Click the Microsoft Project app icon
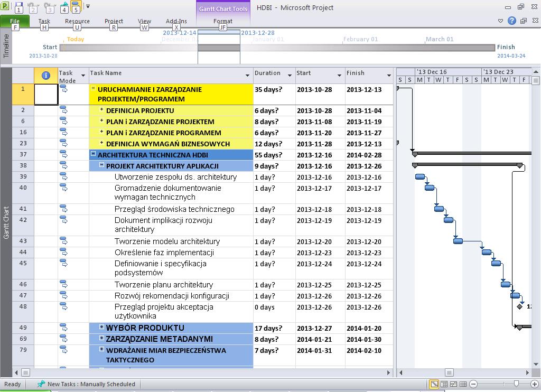The height and width of the screenshot is (392, 541). (x=4, y=5)
